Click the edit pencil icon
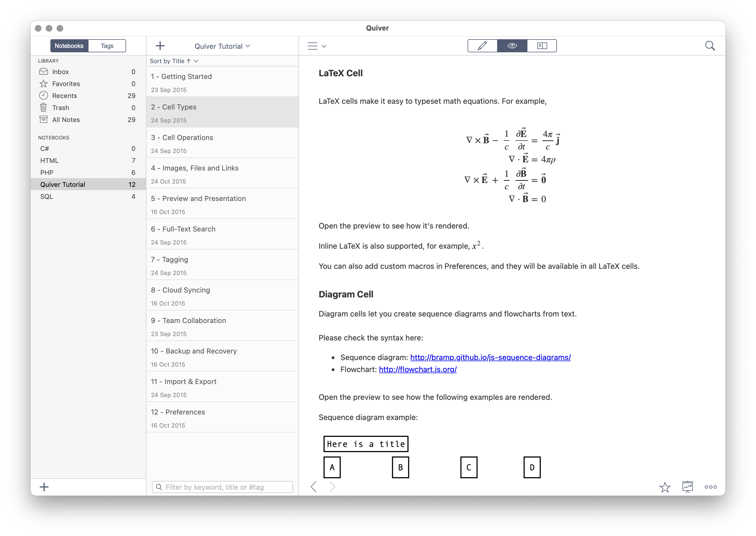756x536 pixels. click(481, 46)
